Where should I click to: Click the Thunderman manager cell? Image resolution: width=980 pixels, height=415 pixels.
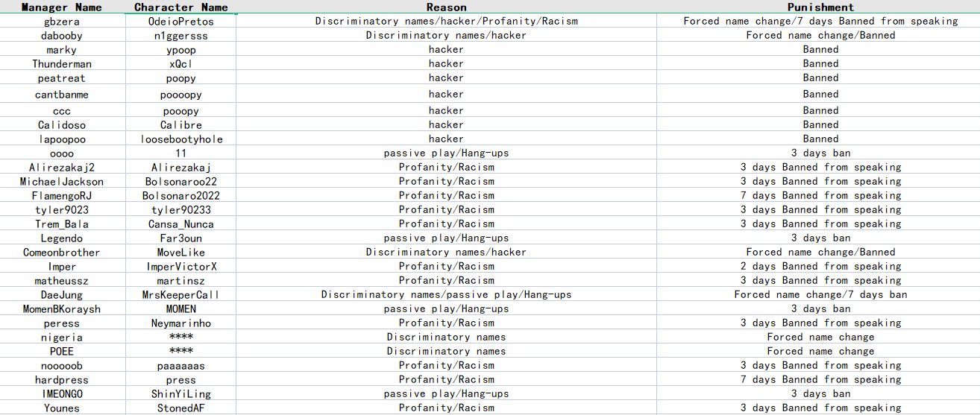click(x=62, y=63)
